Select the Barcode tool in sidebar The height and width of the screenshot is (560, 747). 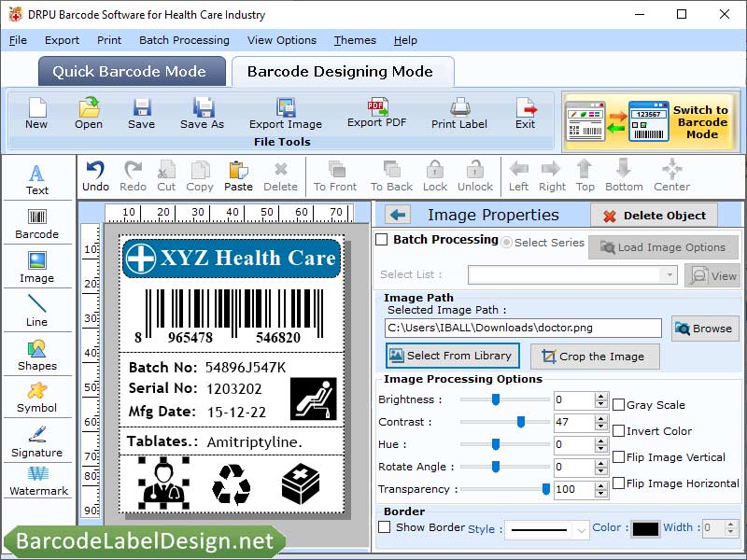[36, 224]
